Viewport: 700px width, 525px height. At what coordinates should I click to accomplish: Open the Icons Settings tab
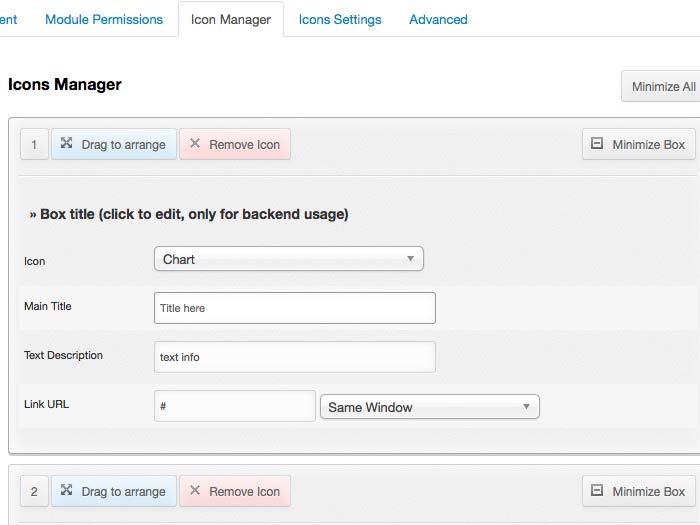click(x=340, y=19)
